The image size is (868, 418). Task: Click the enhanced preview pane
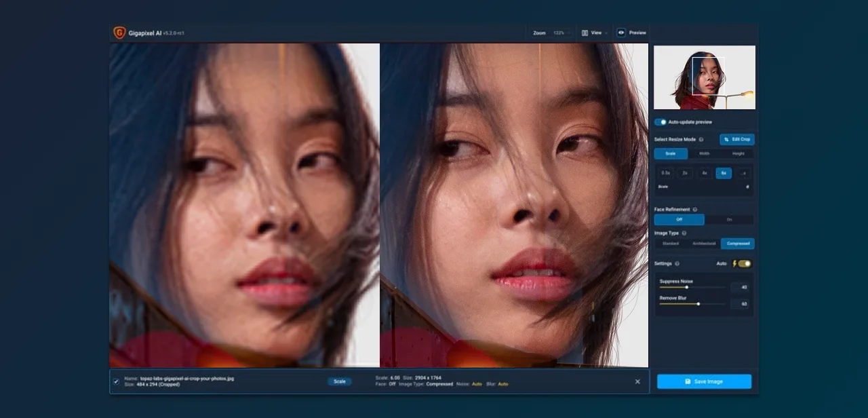tap(514, 205)
